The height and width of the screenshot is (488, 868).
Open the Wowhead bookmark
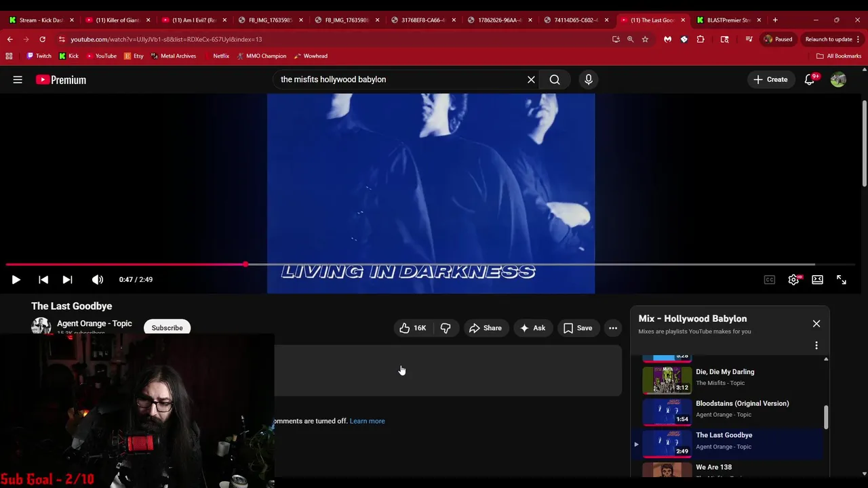[311, 56]
